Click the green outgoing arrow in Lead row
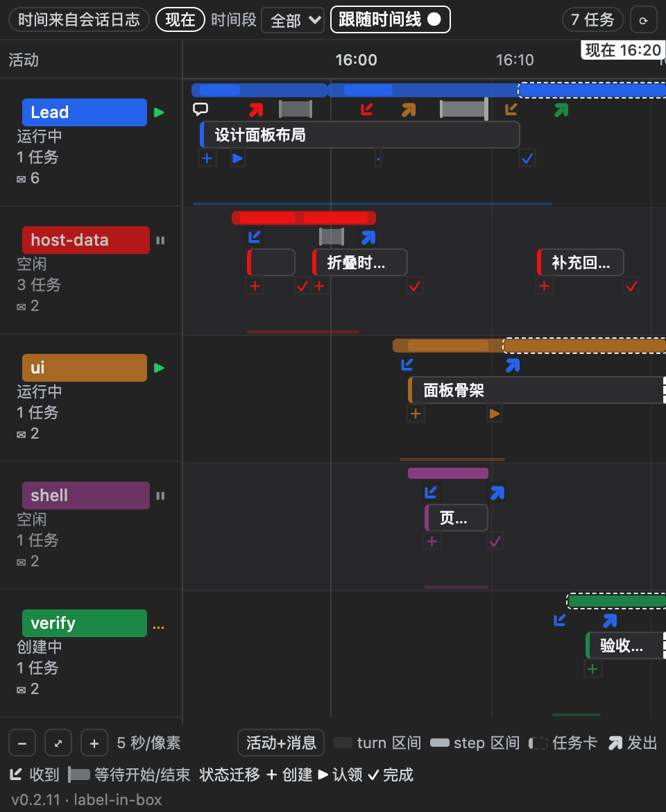This screenshot has width=666, height=812. point(561,109)
